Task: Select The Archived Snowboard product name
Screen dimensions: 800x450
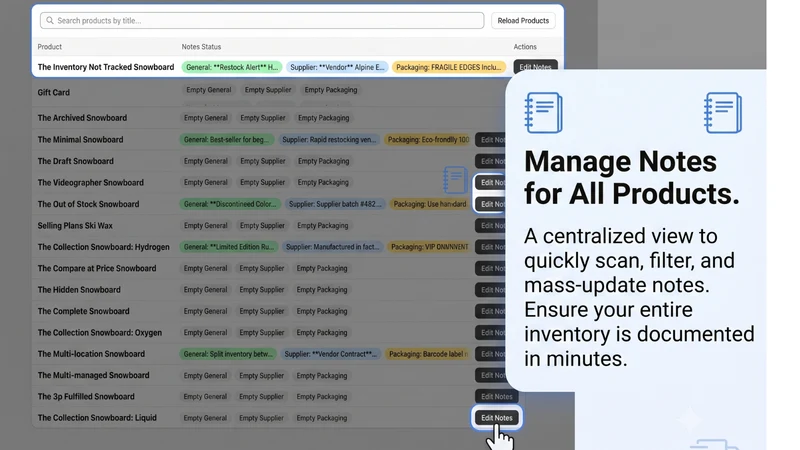Action: (82, 118)
